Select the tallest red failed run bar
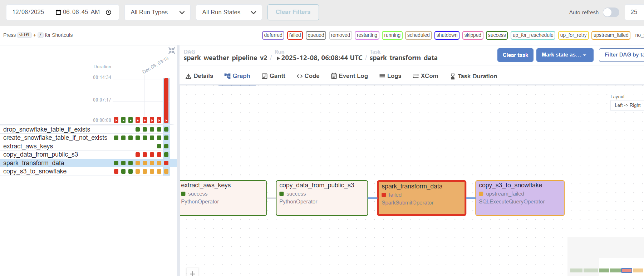 [166, 100]
